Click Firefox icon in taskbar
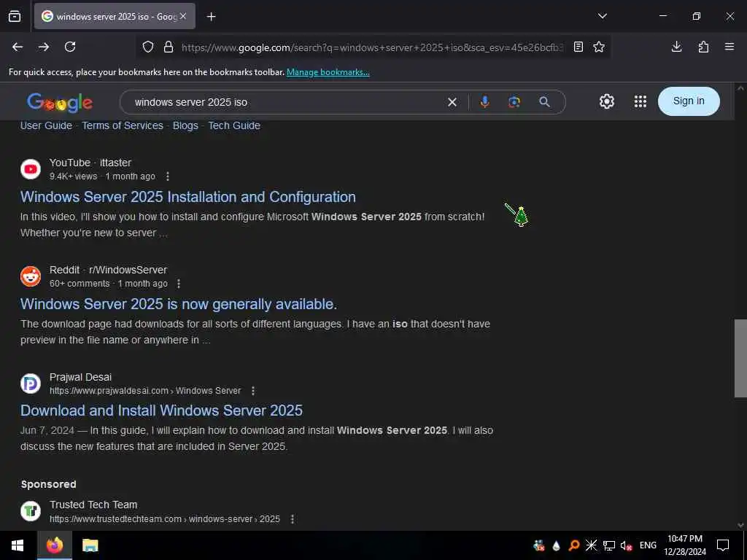The width and height of the screenshot is (747, 560). point(55,545)
